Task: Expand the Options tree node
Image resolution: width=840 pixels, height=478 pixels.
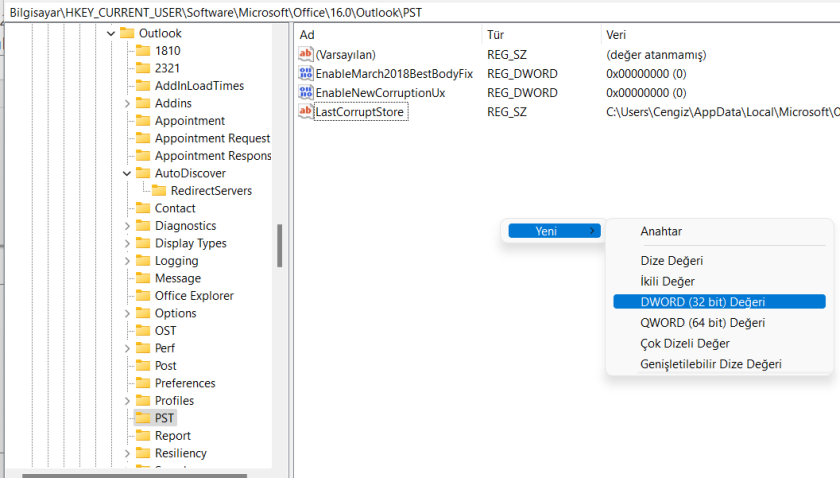Action: 126,313
